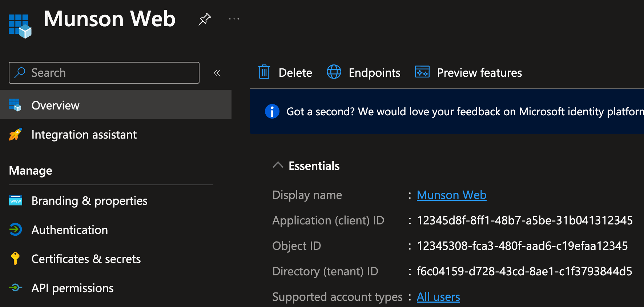Screen dimensions: 644x307
Task: Click the Application (client) ID label
Action: coord(328,221)
